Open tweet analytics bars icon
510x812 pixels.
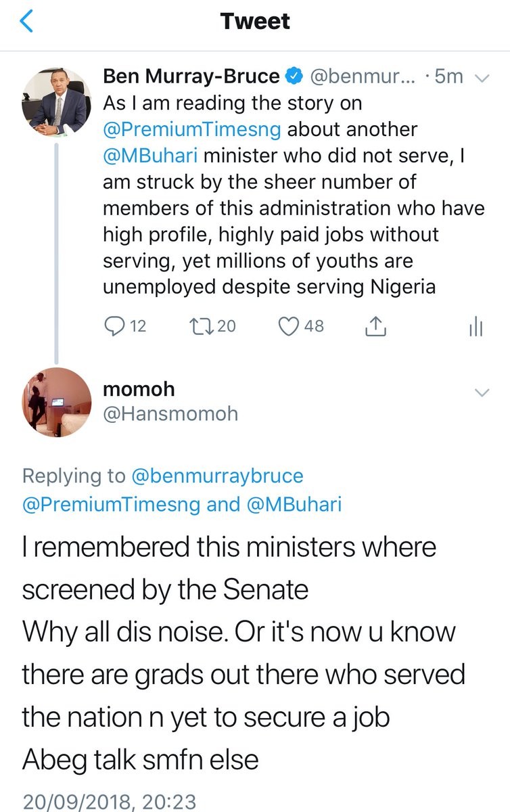click(x=476, y=327)
